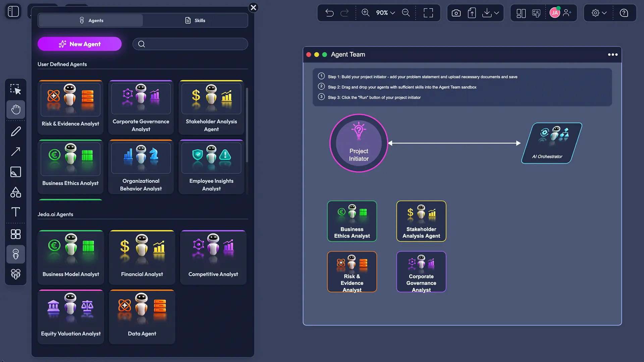Take a screenshot with camera icon
Screen dimensions: 644x362
point(456,13)
